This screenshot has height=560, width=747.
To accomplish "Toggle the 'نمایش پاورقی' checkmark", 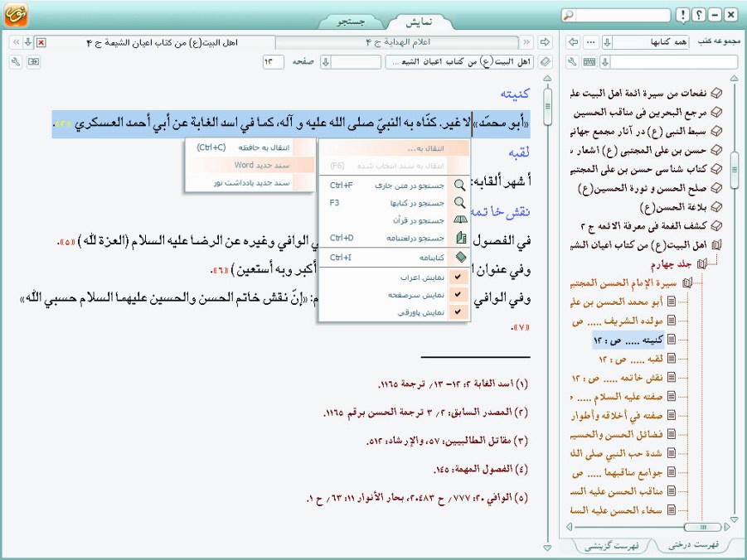I will pos(458,312).
